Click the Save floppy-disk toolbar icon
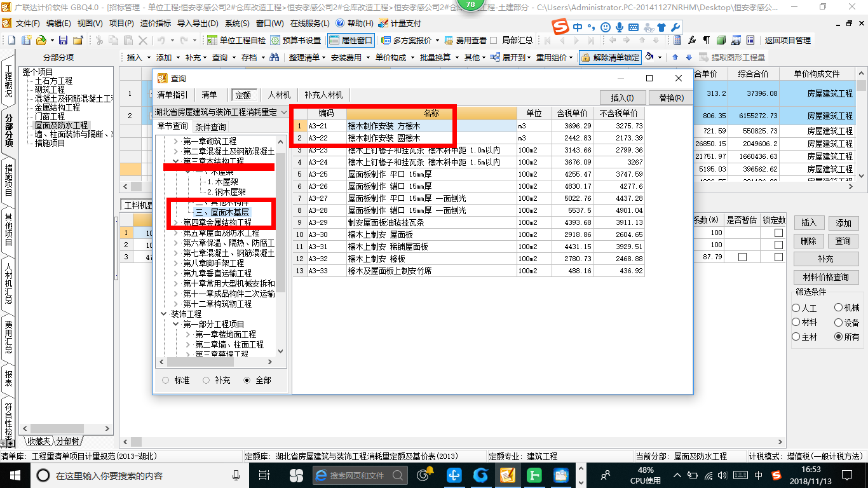 pyautogui.click(x=64, y=40)
